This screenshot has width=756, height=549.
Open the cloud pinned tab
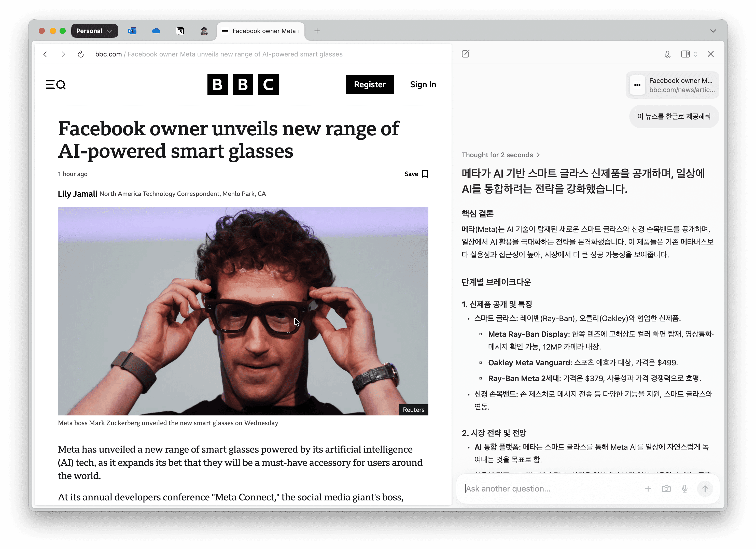pos(156,31)
